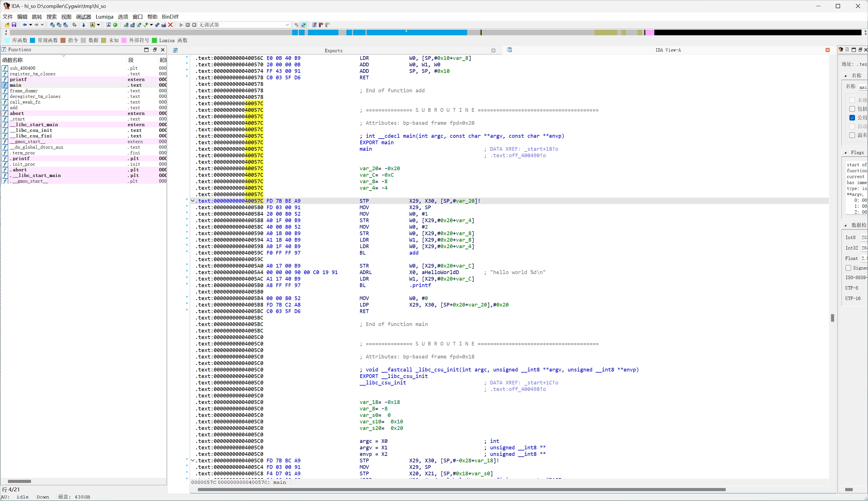Click the blue asterisk toolbar icon
The image size is (868, 501).
tap(157, 25)
